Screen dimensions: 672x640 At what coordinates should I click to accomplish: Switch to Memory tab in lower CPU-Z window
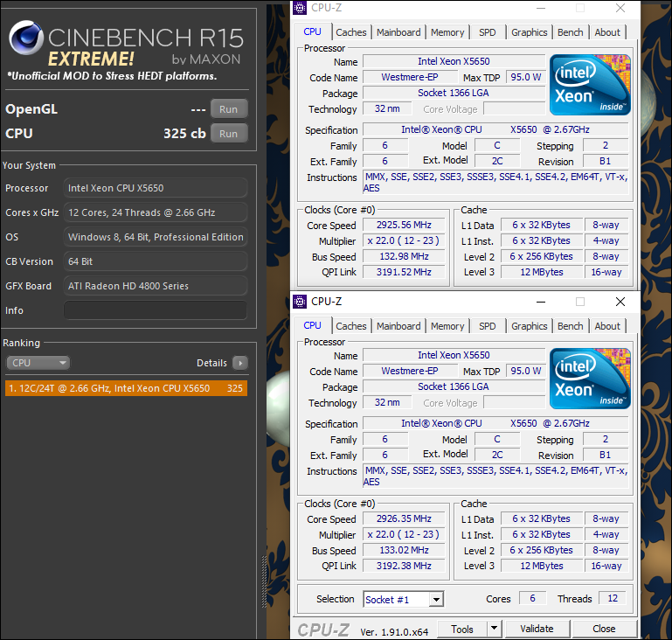click(447, 326)
